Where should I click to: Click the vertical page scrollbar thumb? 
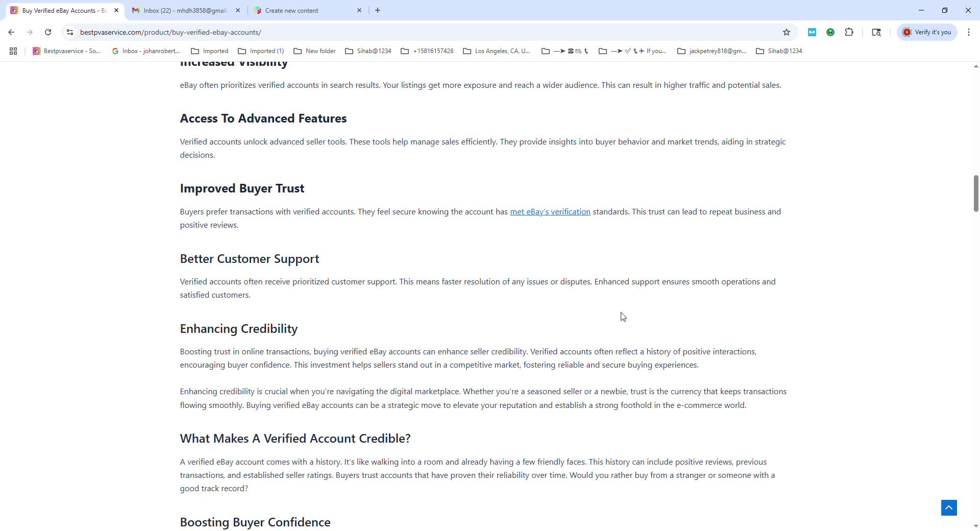(975, 193)
